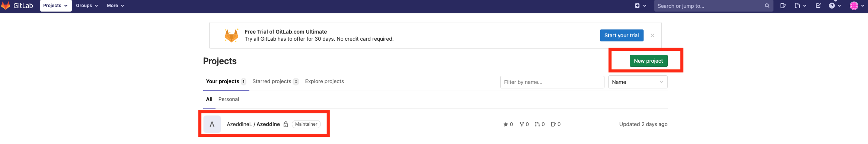Open the AzeddineL / Azeddine project link
The image size is (868, 144).
pyautogui.click(x=253, y=124)
